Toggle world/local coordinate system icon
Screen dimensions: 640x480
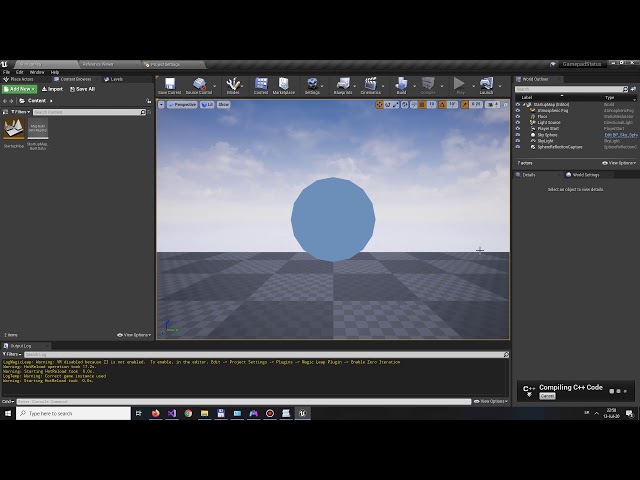(x=404, y=105)
